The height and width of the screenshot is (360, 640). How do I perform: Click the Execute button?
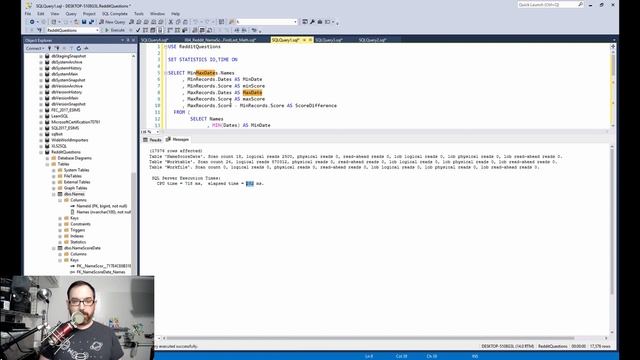[115, 30]
